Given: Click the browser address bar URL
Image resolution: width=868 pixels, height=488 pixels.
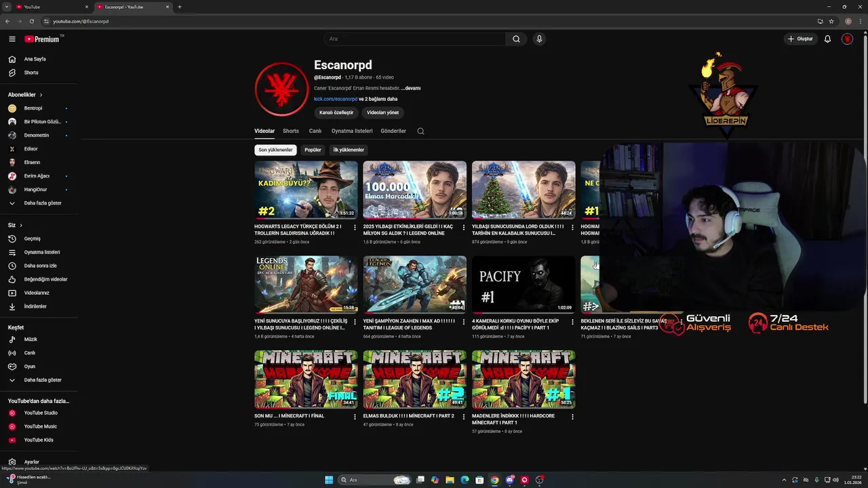Looking at the screenshot, I should pyautogui.click(x=81, y=21).
